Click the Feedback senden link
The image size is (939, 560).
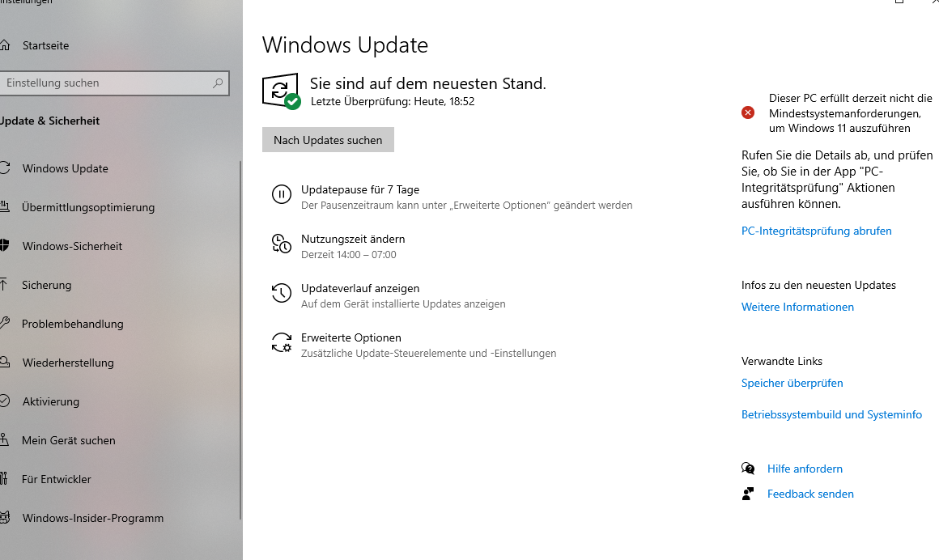810,494
